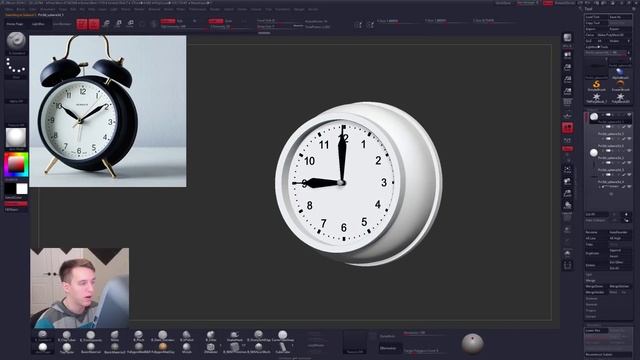The image size is (640, 360).
Task: Apply the orange PolypaintMatClay material
Action: [x=162, y=348]
